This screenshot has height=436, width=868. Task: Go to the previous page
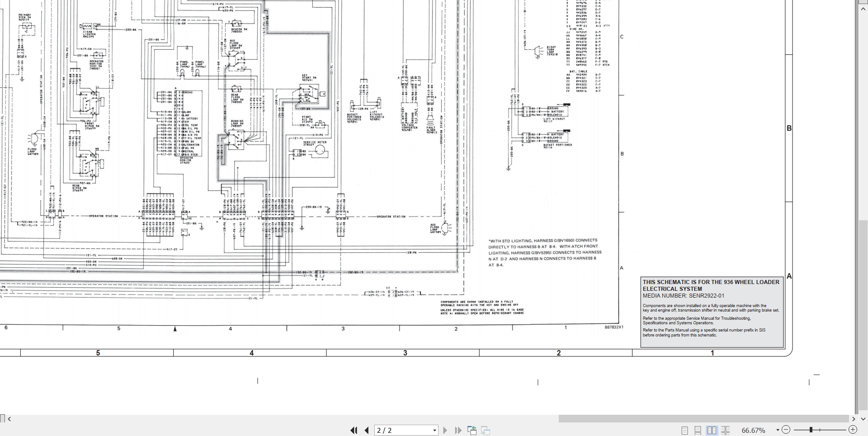coord(367,430)
